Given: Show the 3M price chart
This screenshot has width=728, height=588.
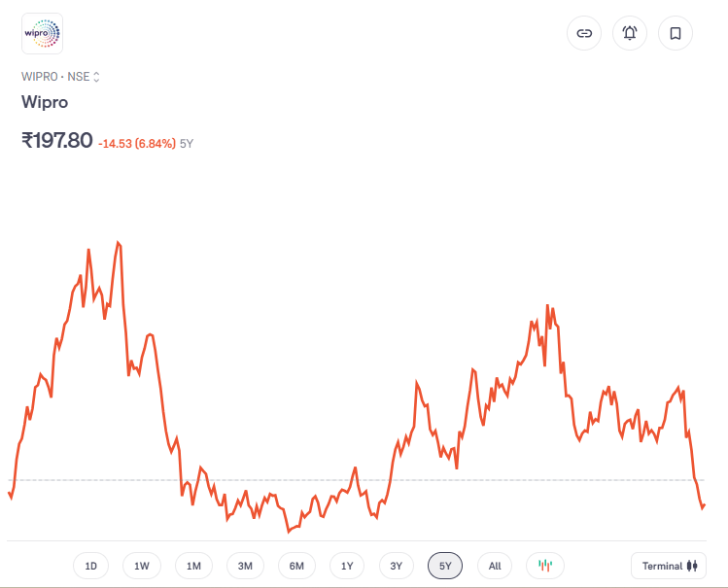Looking at the screenshot, I should click(x=245, y=566).
